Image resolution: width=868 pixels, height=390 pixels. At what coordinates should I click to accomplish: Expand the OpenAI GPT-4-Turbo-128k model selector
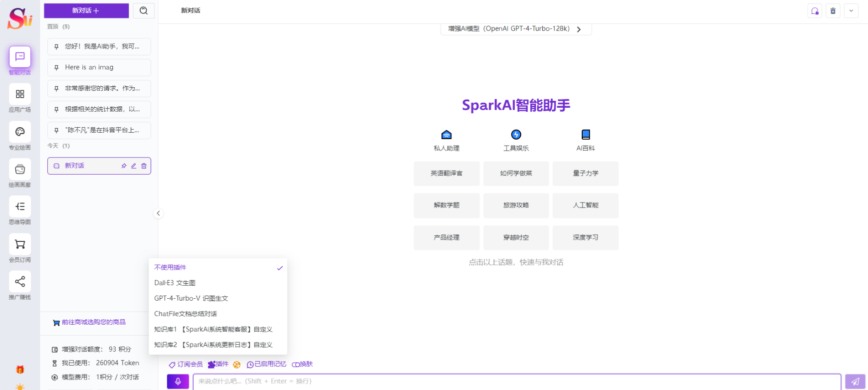516,29
